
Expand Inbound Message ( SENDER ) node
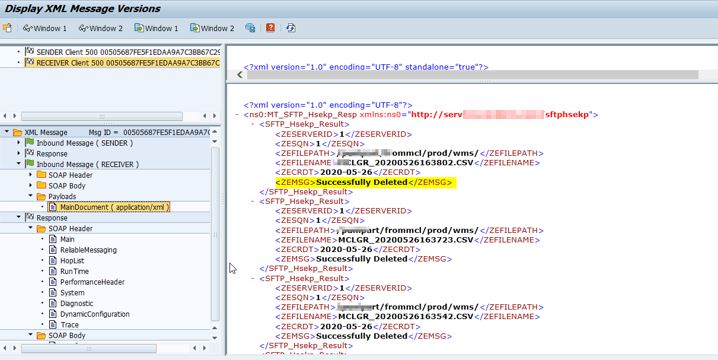coord(19,143)
